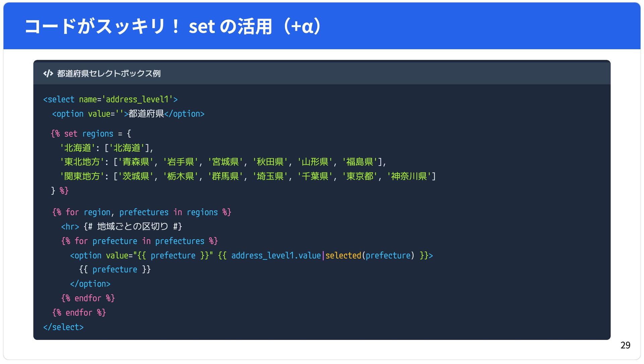The width and height of the screenshot is (644, 364).
Task: Click '神奈川県' at end of Kanto list
Action: coord(409,176)
